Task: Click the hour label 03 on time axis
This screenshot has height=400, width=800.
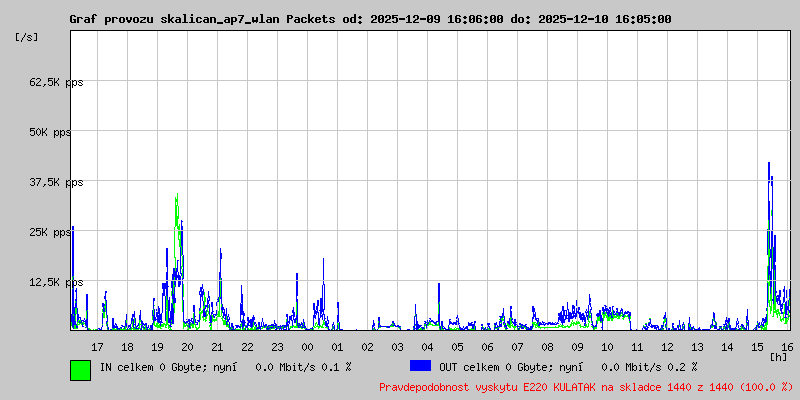Action: coord(397,347)
